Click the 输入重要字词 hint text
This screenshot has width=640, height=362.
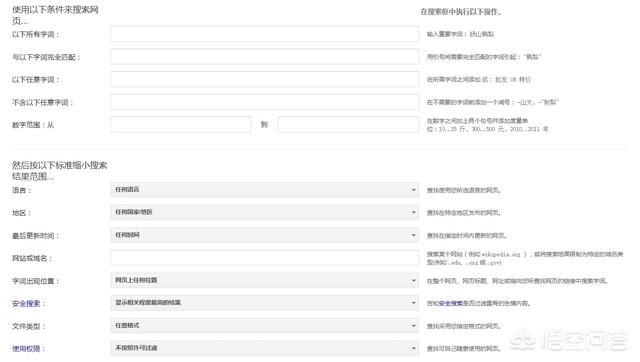click(x=460, y=34)
